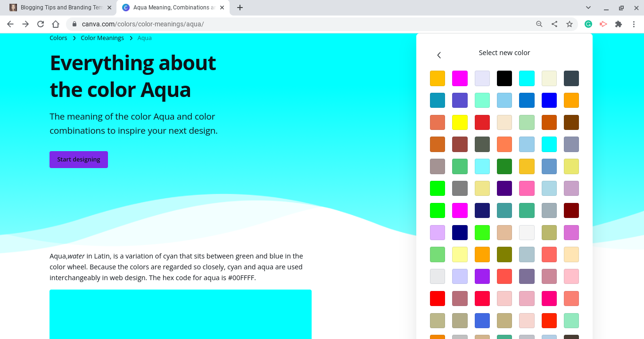Select the pure blue swatch beside the orange one
This screenshot has height=339, width=644.
pyautogui.click(x=549, y=100)
